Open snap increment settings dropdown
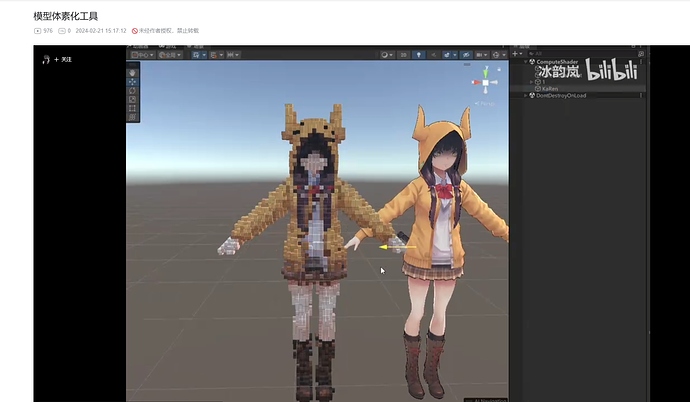The width and height of the screenshot is (690, 402). point(233,55)
